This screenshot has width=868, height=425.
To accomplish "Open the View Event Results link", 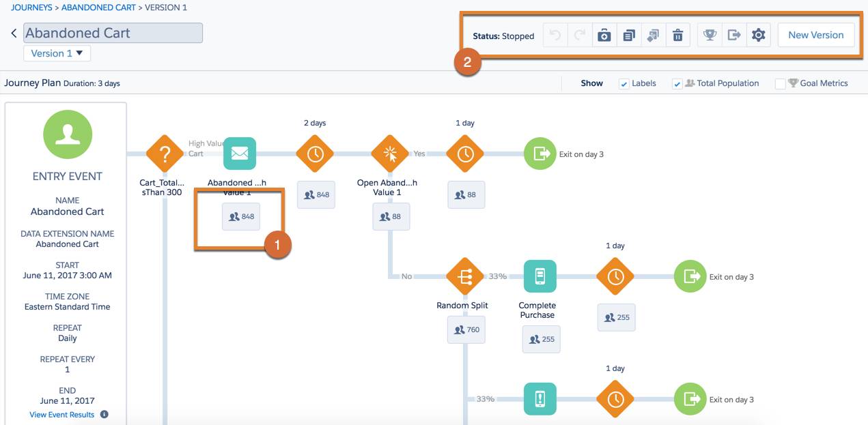I will pos(61,414).
